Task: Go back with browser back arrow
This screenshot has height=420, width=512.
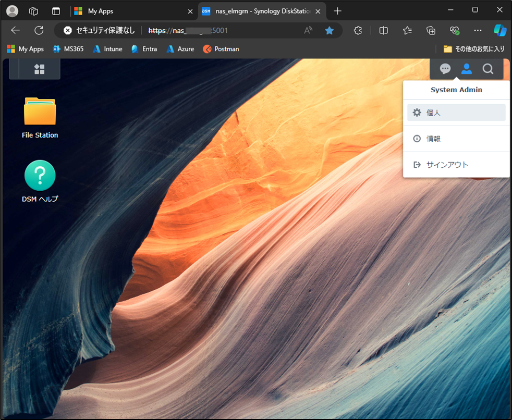Action: click(15, 31)
